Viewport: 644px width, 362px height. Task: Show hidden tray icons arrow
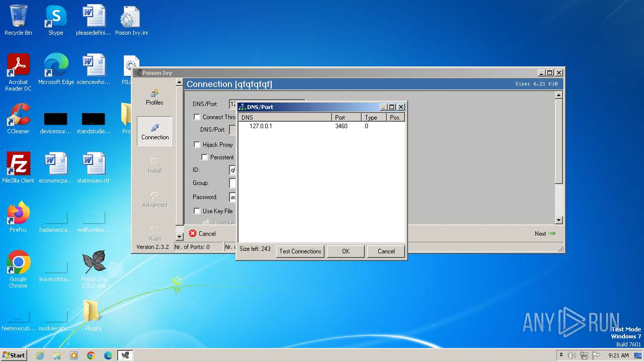[x=561, y=355]
